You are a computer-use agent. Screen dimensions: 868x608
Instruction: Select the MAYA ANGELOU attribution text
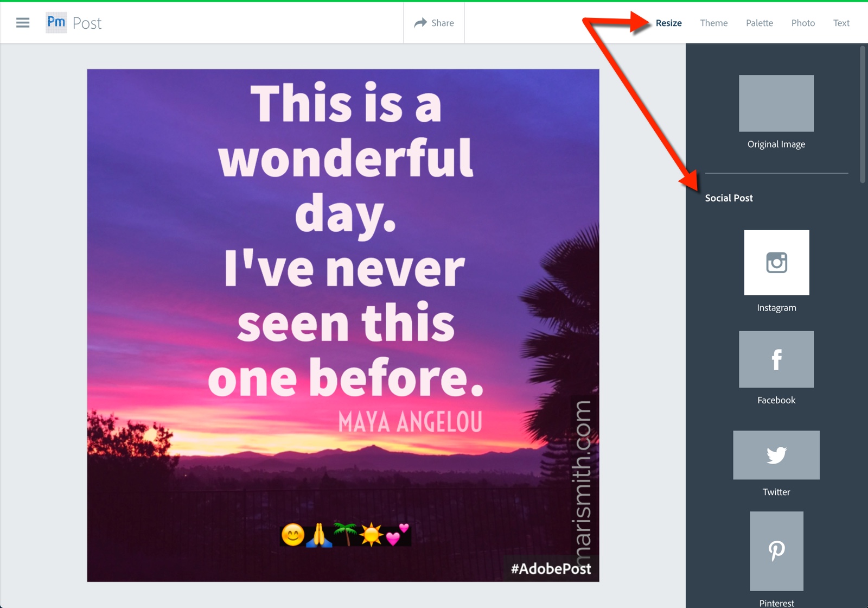click(410, 422)
